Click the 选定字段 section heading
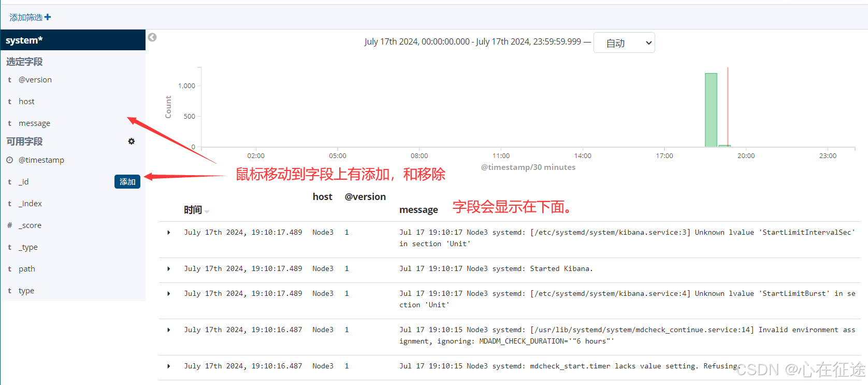The height and width of the screenshot is (385, 868). [x=24, y=62]
